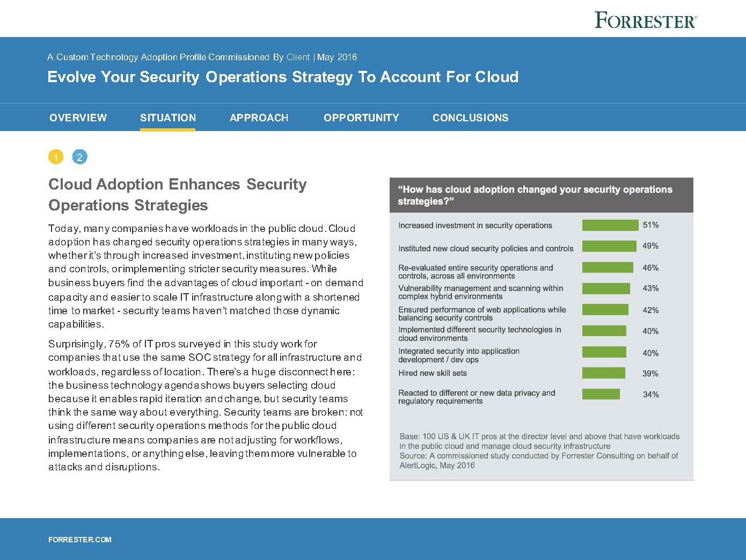Select page indicator circle 1

55,157
